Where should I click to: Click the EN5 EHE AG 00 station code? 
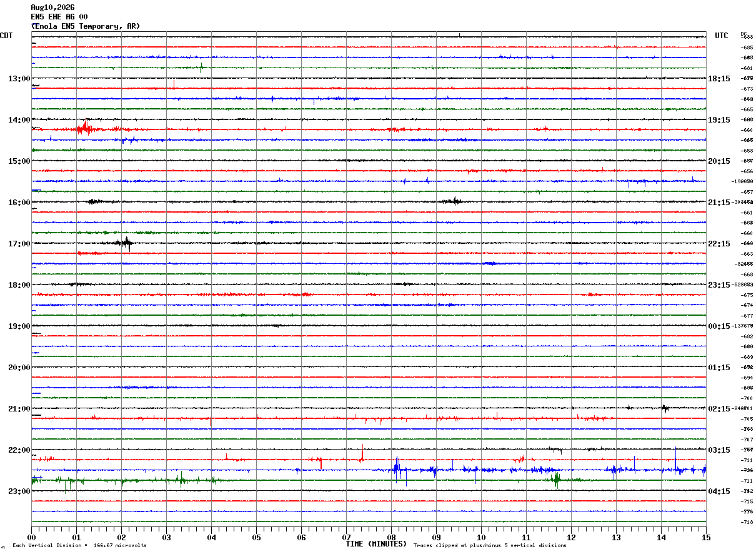pyautogui.click(x=59, y=17)
